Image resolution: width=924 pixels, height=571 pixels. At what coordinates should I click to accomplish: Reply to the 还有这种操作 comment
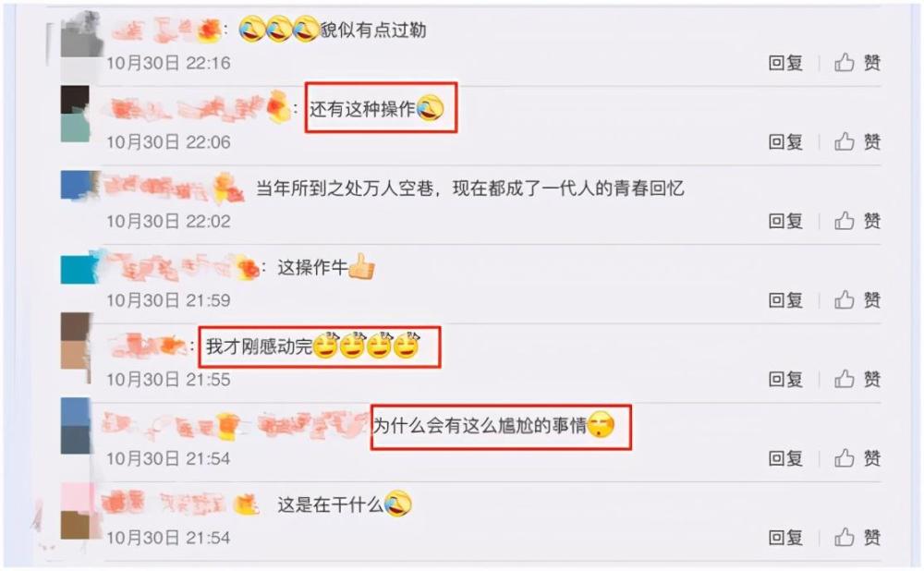[x=785, y=141]
